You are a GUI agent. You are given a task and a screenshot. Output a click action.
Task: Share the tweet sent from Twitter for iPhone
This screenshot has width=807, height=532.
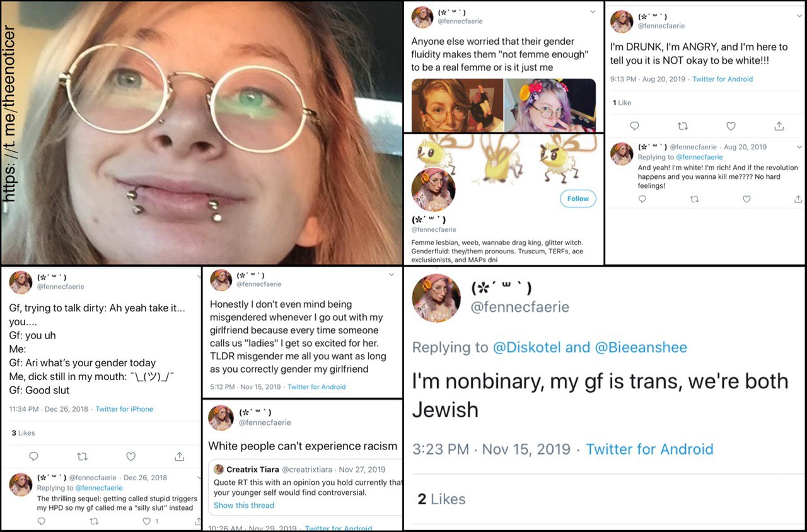pos(179,456)
